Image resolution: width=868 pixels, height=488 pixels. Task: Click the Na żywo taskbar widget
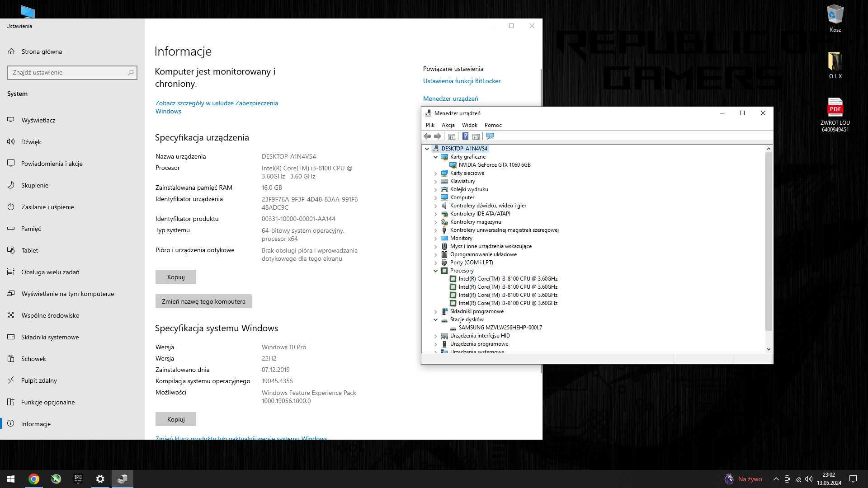744,479
